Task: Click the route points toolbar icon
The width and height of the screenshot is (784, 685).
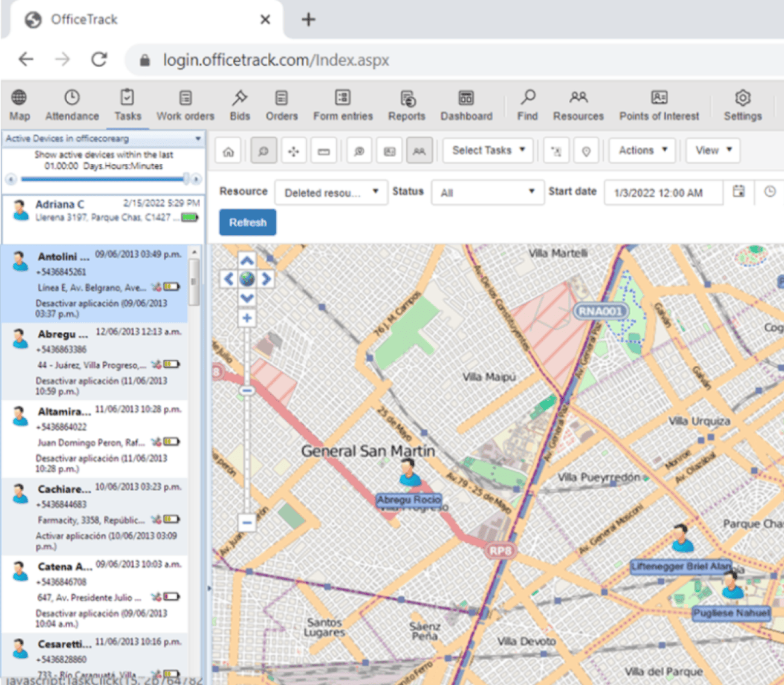Action: [556, 151]
